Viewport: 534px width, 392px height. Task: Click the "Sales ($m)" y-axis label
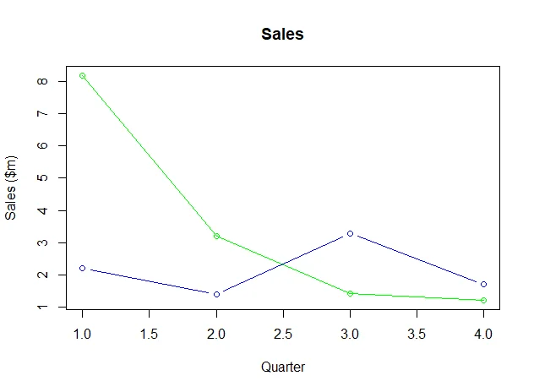(x=12, y=188)
